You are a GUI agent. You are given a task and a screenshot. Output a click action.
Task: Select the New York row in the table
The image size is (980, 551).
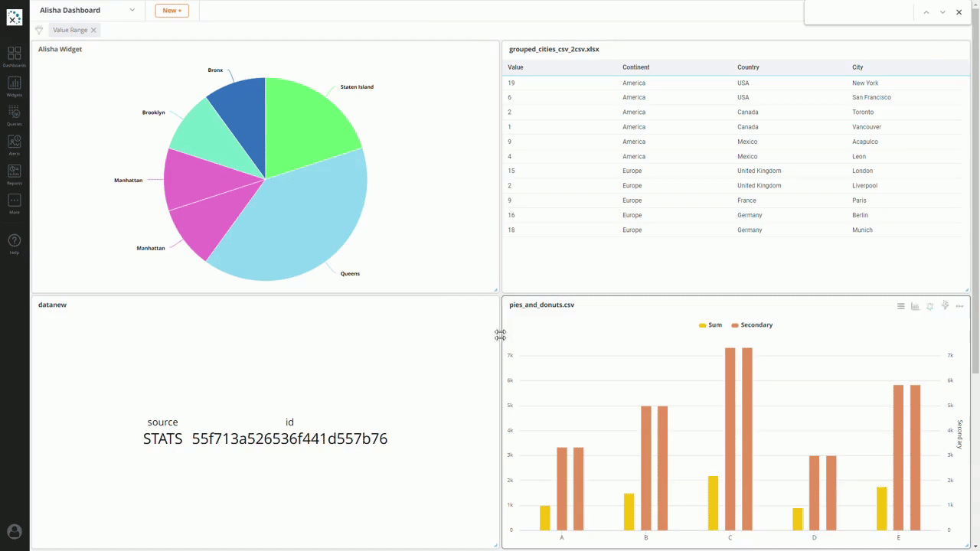735,83
